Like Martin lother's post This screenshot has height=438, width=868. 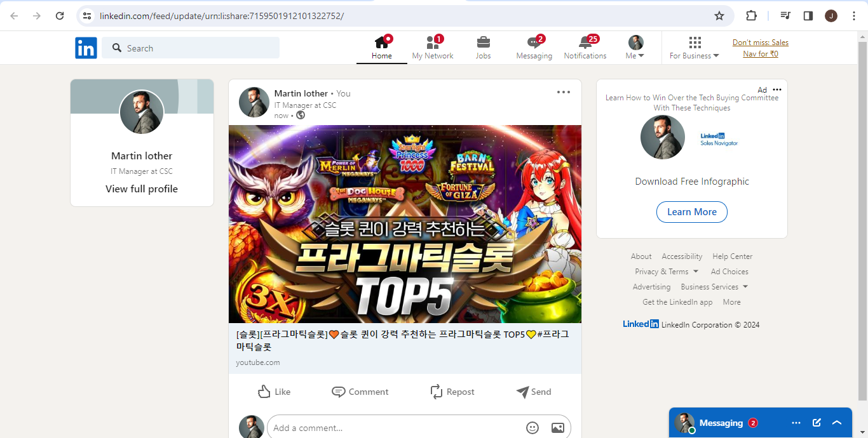tap(275, 392)
